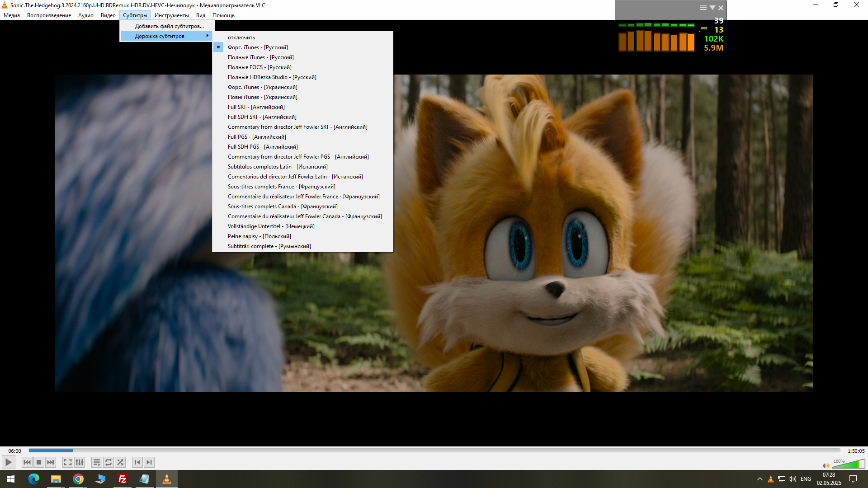Collapse overlay widget with triangle arrow
This screenshot has width=868, height=488.
(x=712, y=8)
